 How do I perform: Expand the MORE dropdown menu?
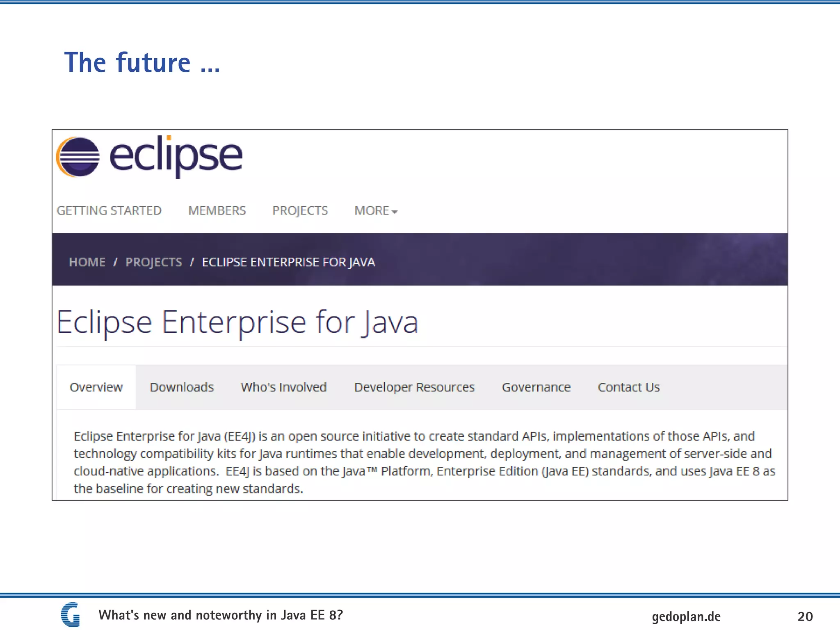(376, 210)
